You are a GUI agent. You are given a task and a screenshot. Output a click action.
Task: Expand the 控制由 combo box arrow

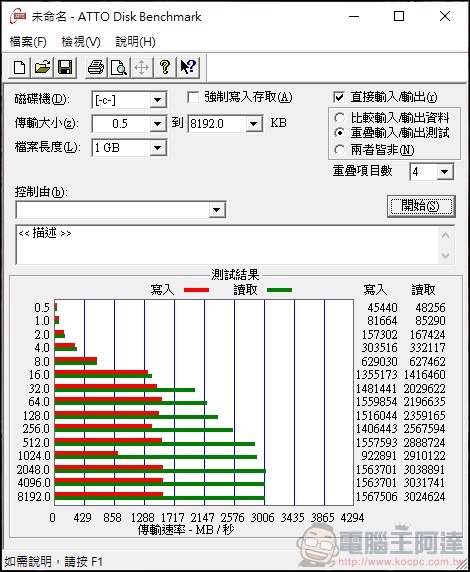pyautogui.click(x=217, y=210)
